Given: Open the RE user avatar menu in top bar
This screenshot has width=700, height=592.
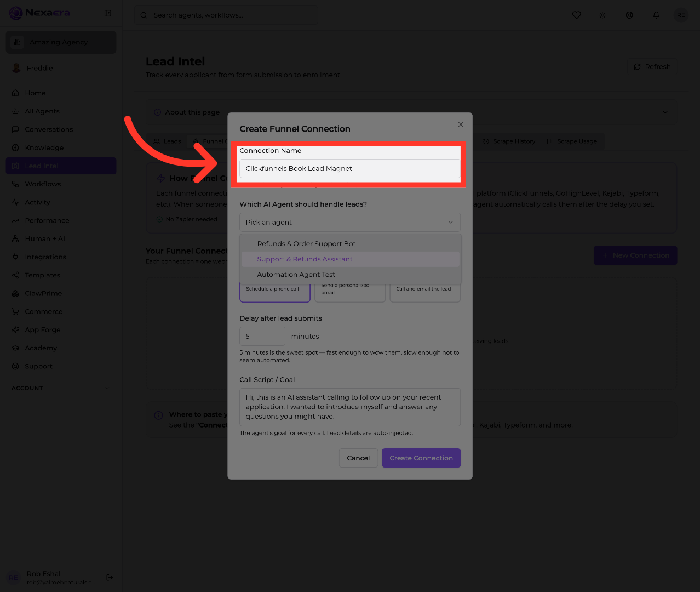Looking at the screenshot, I should click(x=681, y=15).
